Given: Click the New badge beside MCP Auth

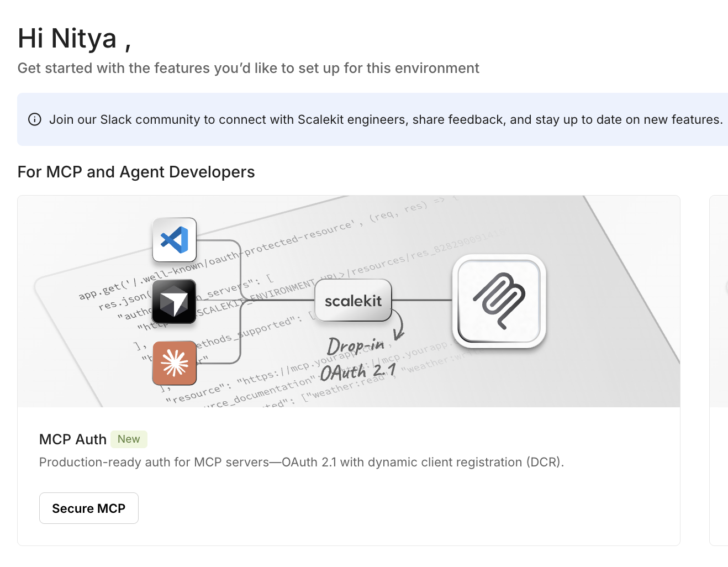Looking at the screenshot, I should [129, 439].
